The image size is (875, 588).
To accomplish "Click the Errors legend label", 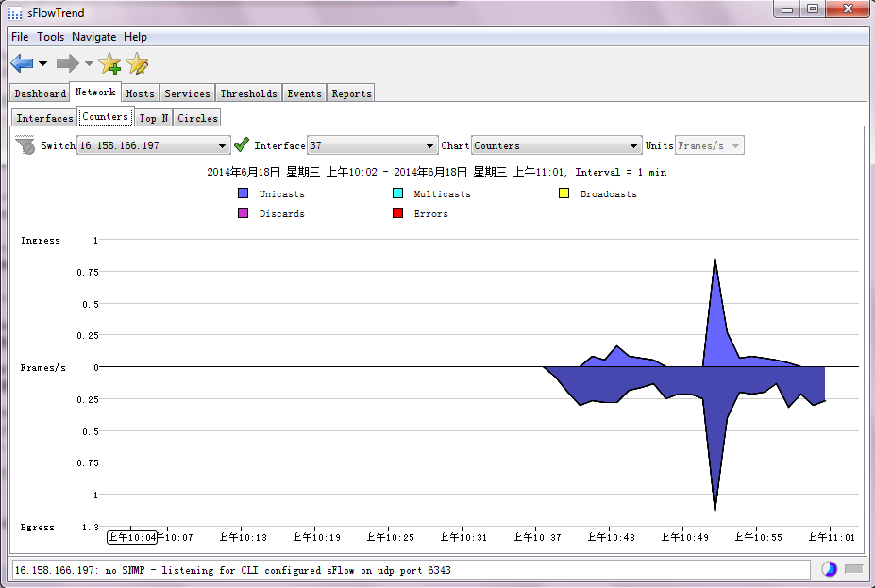I will coord(430,214).
